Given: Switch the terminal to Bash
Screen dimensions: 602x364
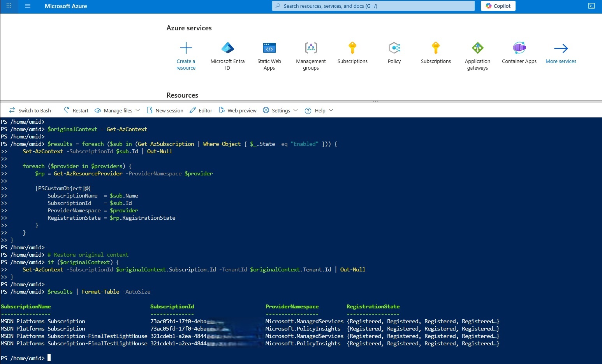Looking at the screenshot, I should pyautogui.click(x=30, y=110).
